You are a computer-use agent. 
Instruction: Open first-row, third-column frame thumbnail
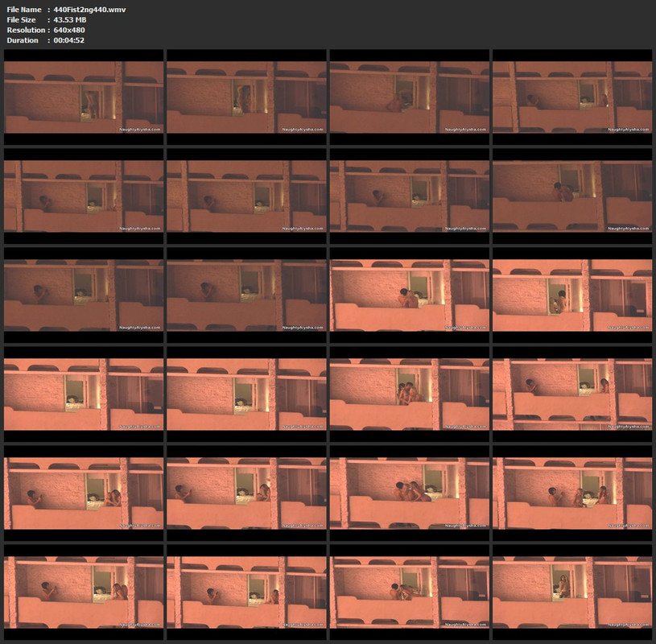coord(410,97)
